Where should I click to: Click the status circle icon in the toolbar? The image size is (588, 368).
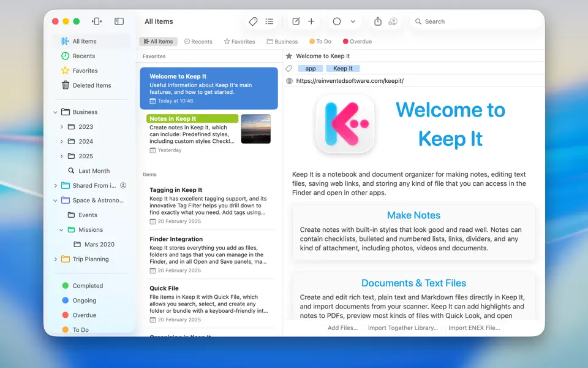coord(336,21)
